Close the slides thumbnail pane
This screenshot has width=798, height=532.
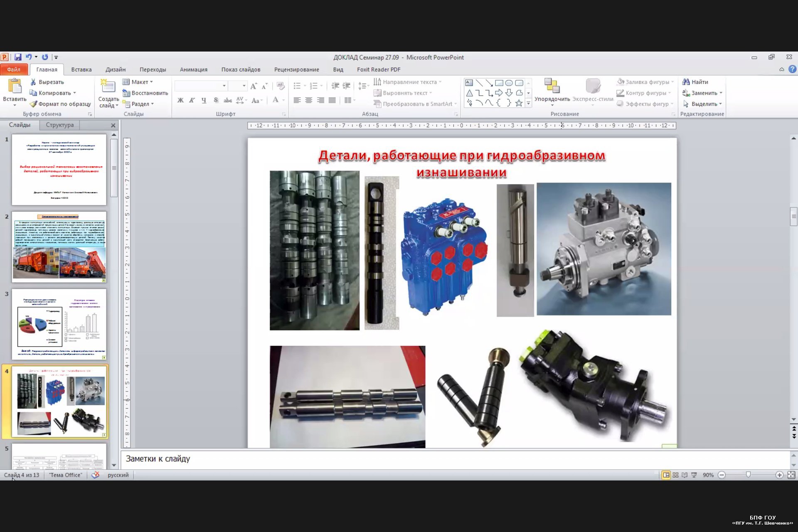(x=113, y=125)
